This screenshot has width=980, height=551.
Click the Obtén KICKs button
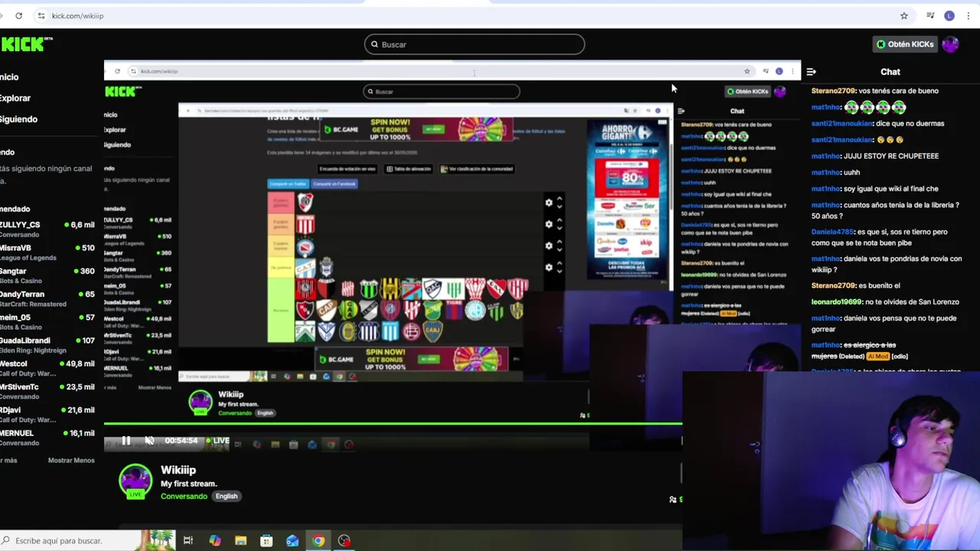pos(905,44)
